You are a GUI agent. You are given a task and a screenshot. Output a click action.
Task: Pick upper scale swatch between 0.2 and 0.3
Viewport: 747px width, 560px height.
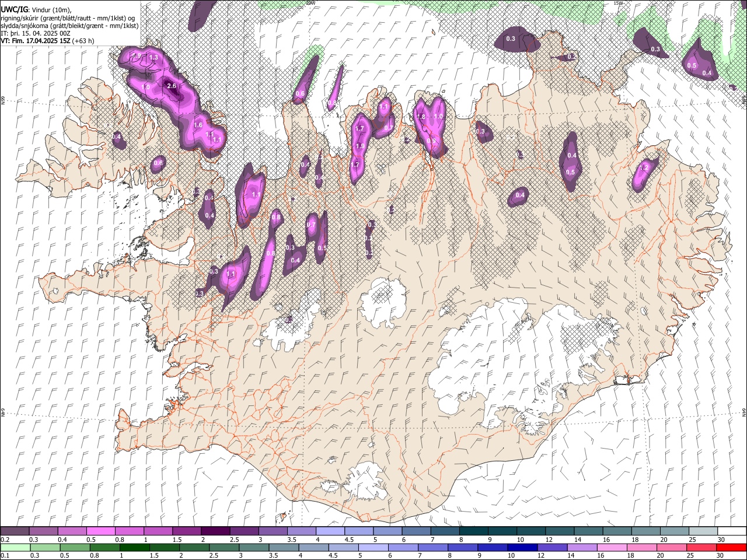click(15, 531)
